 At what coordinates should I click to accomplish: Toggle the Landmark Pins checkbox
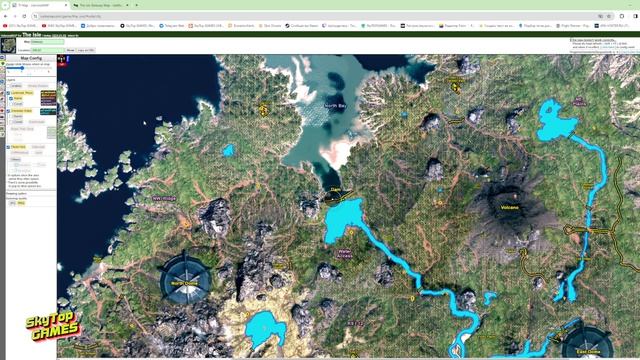[x=9, y=93]
